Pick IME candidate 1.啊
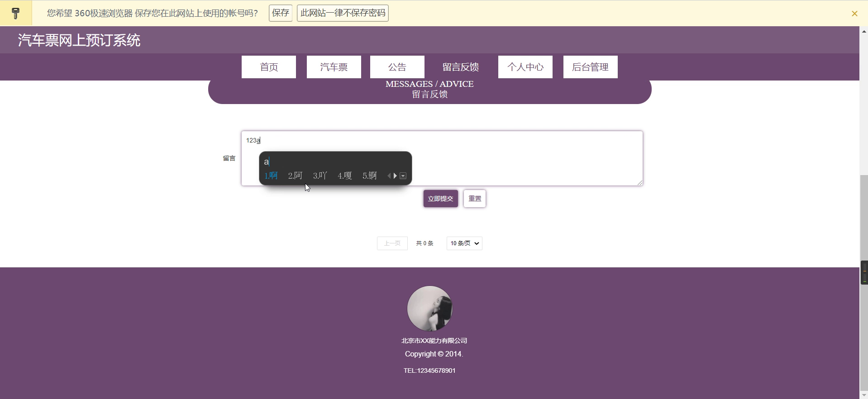The width and height of the screenshot is (868, 399). coord(271,176)
